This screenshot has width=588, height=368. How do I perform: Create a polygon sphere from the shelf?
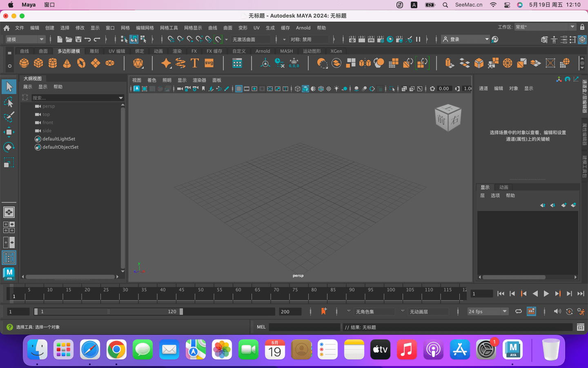coord(24,63)
